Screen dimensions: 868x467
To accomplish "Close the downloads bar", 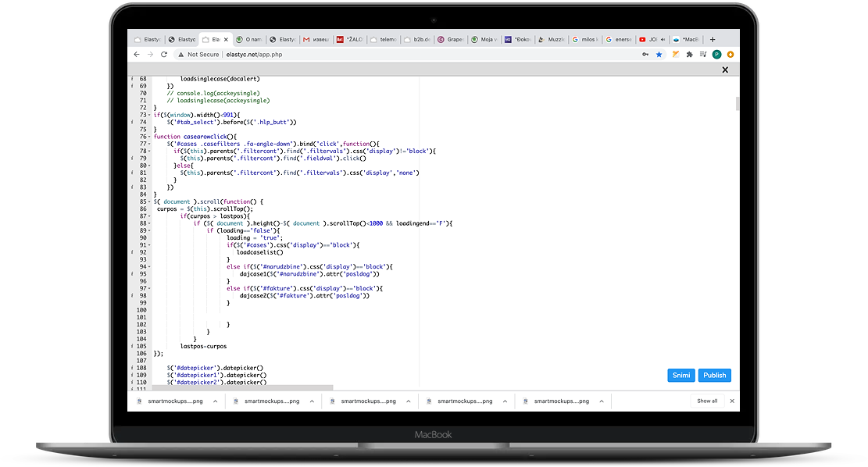I will [x=732, y=401].
